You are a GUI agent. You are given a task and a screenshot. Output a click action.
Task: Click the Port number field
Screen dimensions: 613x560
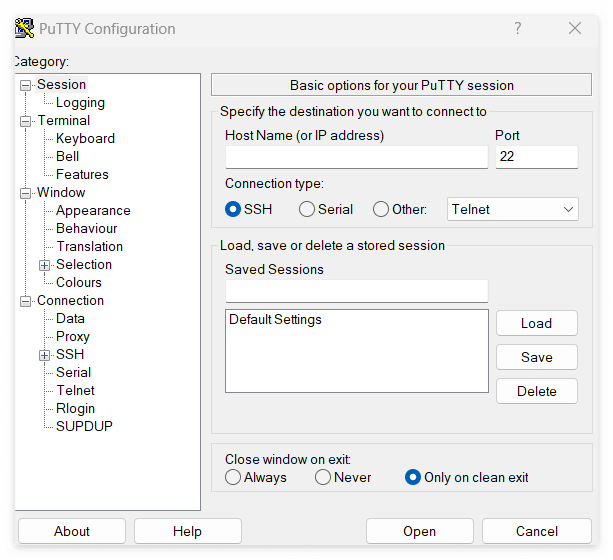pyautogui.click(x=536, y=157)
